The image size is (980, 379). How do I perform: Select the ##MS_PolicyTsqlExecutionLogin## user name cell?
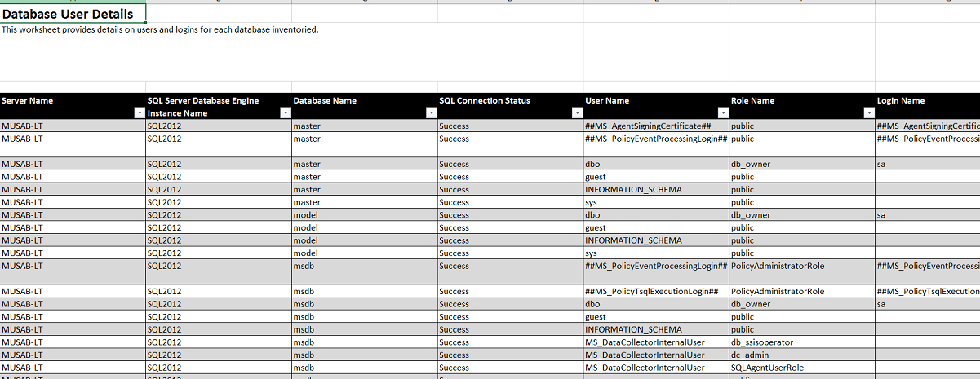[x=657, y=291]
